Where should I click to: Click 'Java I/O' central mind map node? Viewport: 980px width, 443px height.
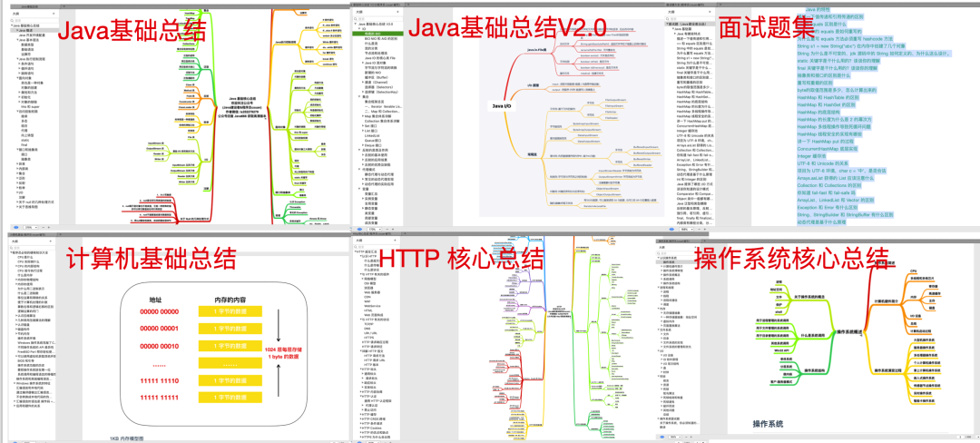pos(501,105)
